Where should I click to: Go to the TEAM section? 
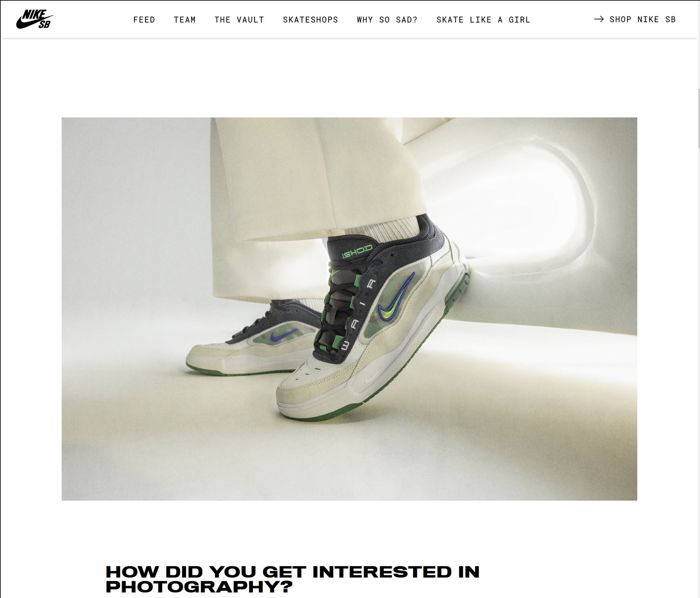184,20
